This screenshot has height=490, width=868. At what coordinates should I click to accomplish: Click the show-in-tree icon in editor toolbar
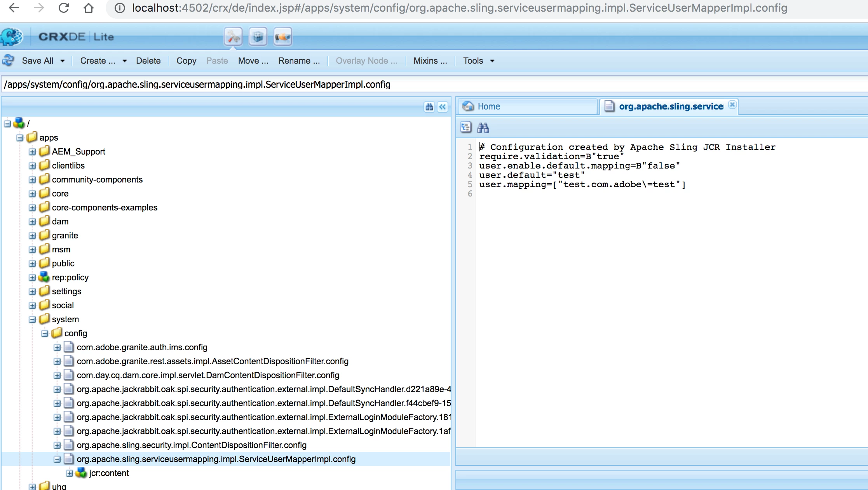pos(466,127)
